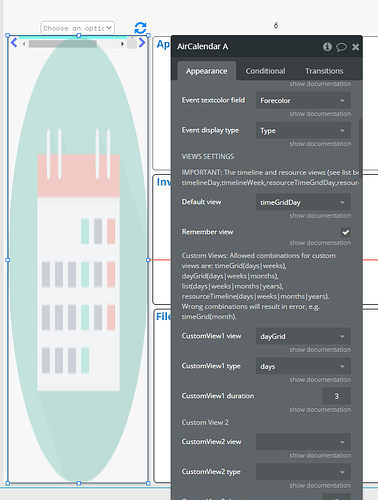The width and height of the screenshot is (378, 500).
Task: Open the Event textcolor field dropdown
Action: click(303, 100)
